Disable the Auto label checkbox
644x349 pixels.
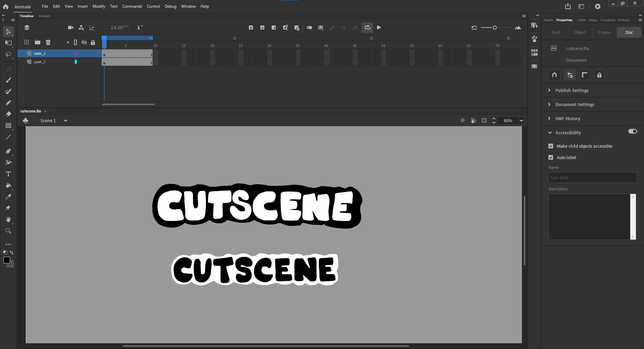(550, 157)
